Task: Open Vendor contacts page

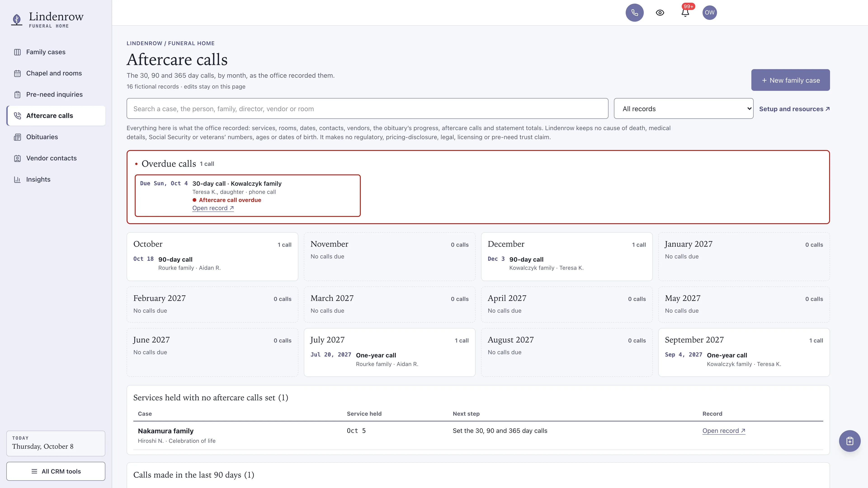Action: tap(56, 158)
